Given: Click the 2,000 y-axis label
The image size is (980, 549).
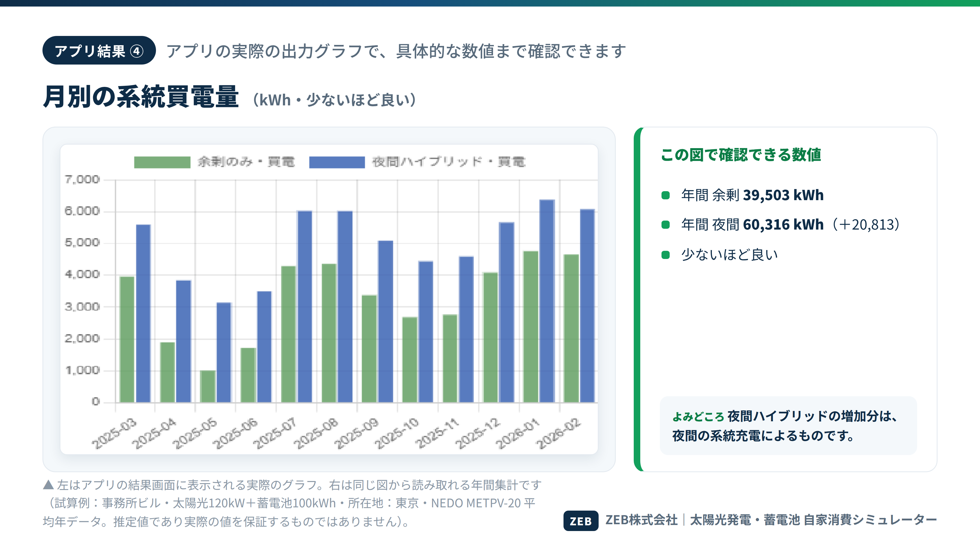Looking at the screenshot, I should (x=82, y=338).
